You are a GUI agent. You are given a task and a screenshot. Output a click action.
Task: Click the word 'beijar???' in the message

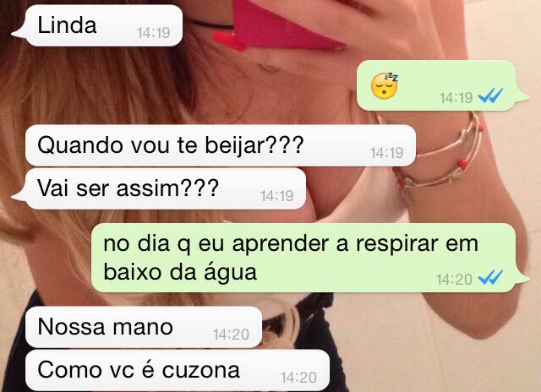click(x=254, y=145)
